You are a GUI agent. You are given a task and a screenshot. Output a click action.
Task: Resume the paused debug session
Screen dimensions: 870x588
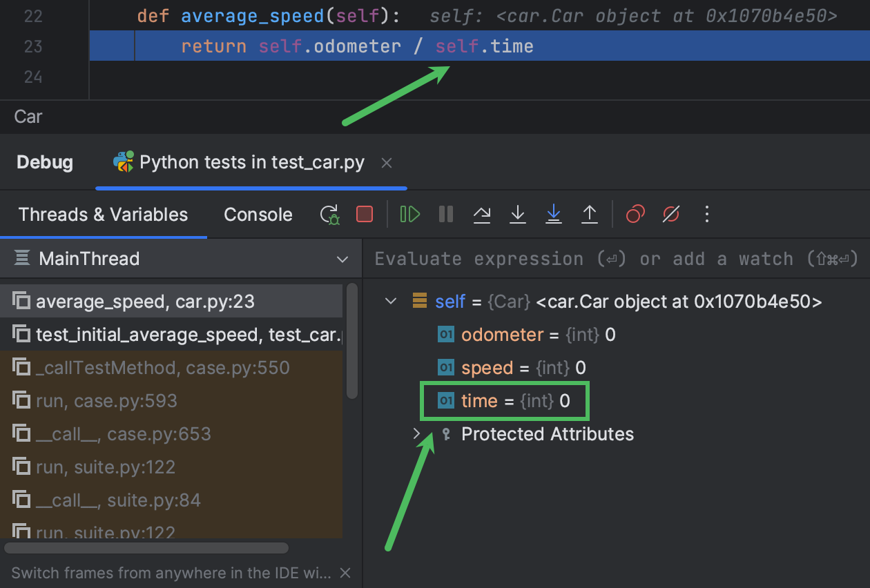[x=409, y=214]
